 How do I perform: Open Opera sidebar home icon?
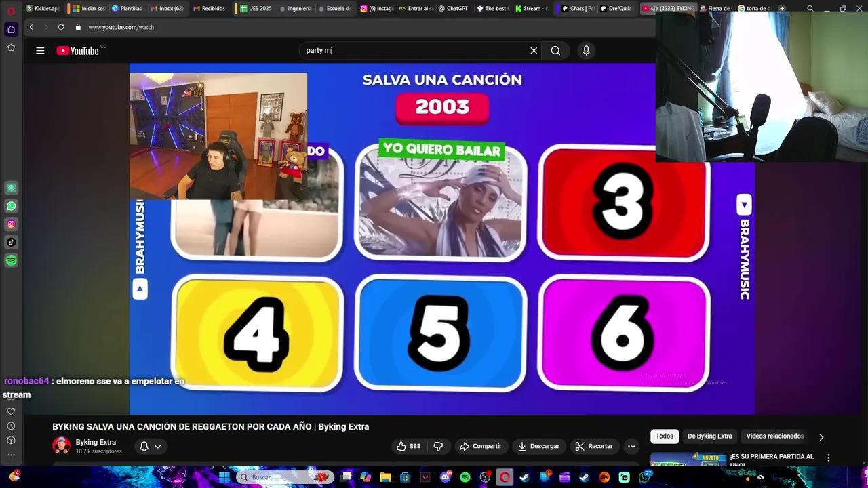(11, 29)
